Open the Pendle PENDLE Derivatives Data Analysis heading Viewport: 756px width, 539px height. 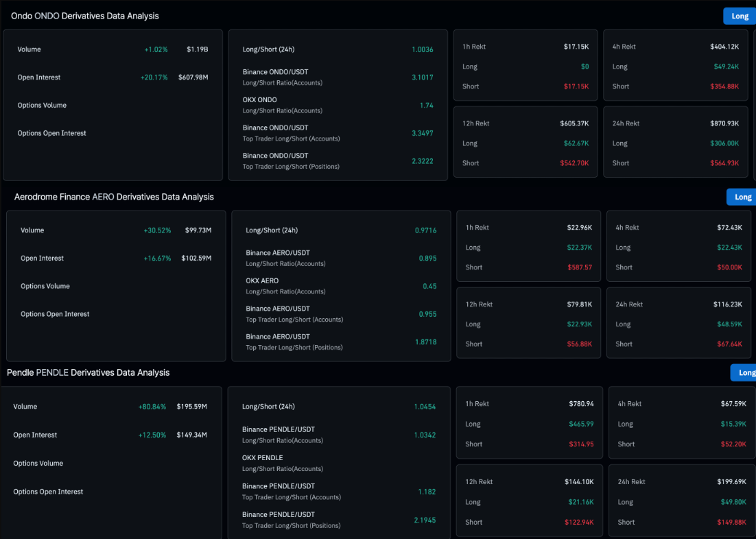[x=88, y=372]
